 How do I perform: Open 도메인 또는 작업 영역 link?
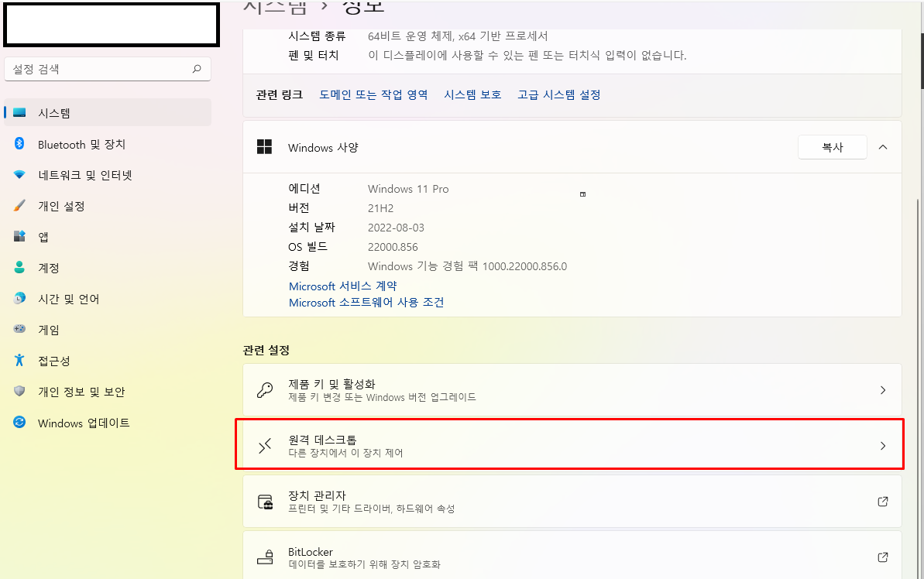coord(373,95)
